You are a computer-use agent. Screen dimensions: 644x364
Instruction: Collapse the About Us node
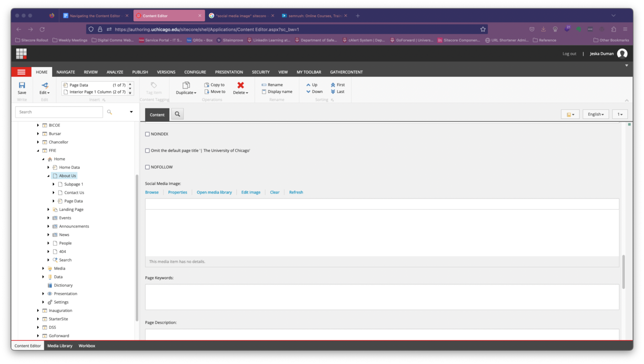48,176
